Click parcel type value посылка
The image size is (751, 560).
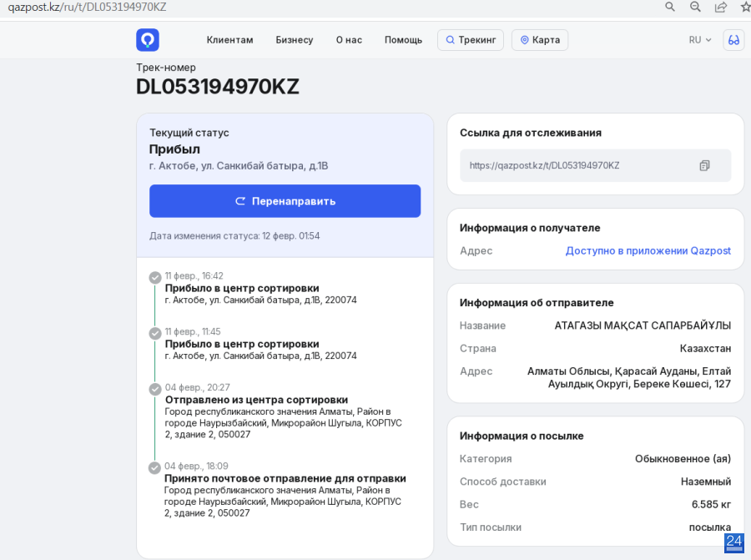pyautogui.click(x=710, y=527)
